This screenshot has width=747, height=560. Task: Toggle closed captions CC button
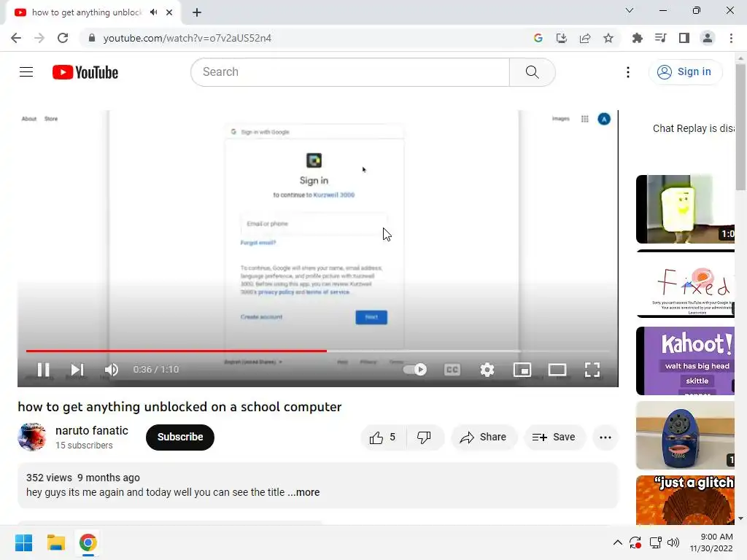452,370
